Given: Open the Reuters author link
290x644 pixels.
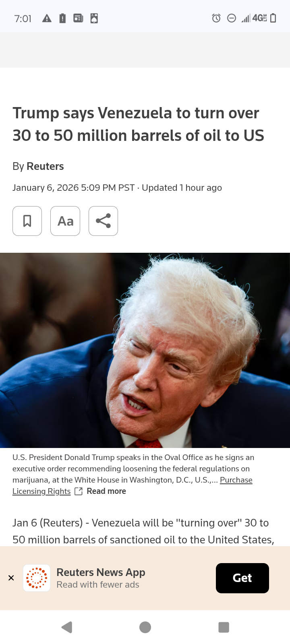Looking at the screenshot, I should point(45,166).
